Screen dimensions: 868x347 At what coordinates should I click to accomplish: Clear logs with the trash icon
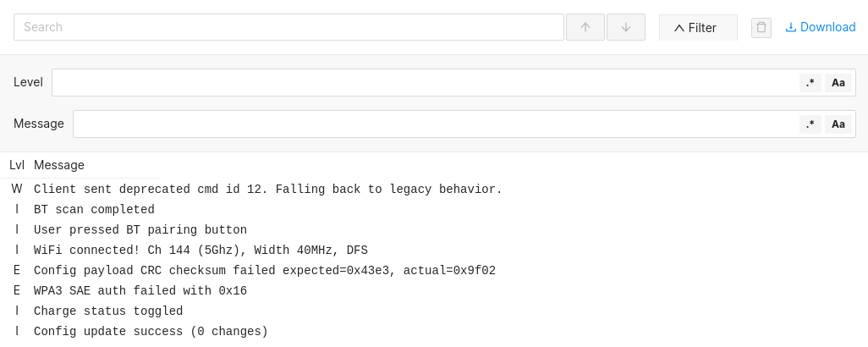[x=761, y=28]
